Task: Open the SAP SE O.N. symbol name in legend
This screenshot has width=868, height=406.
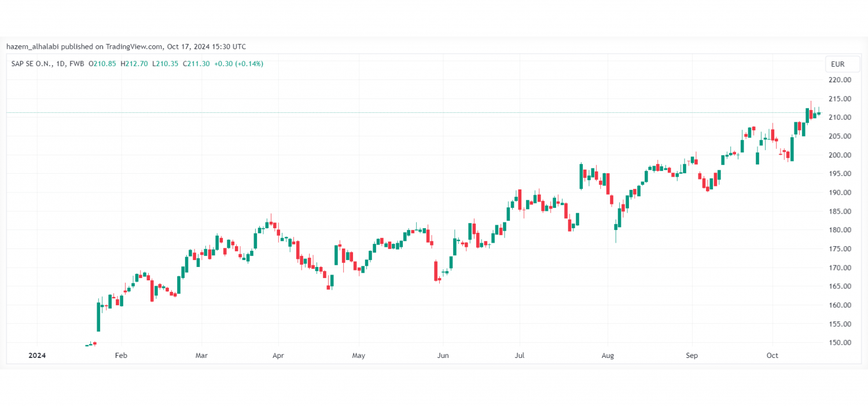Action: click(x=32, y=64)
